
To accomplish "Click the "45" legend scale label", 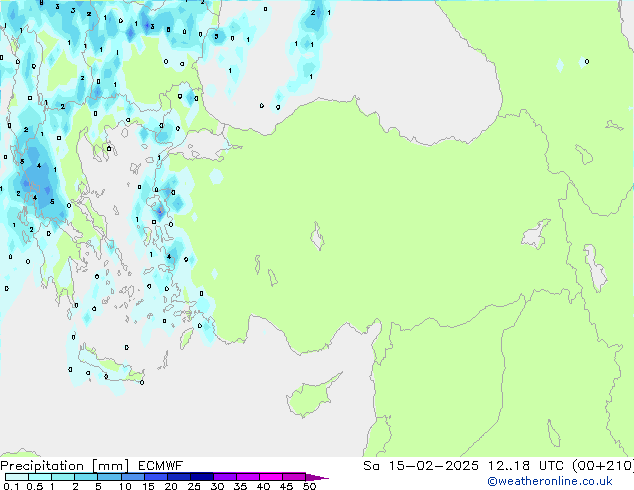I will [286, 486].
